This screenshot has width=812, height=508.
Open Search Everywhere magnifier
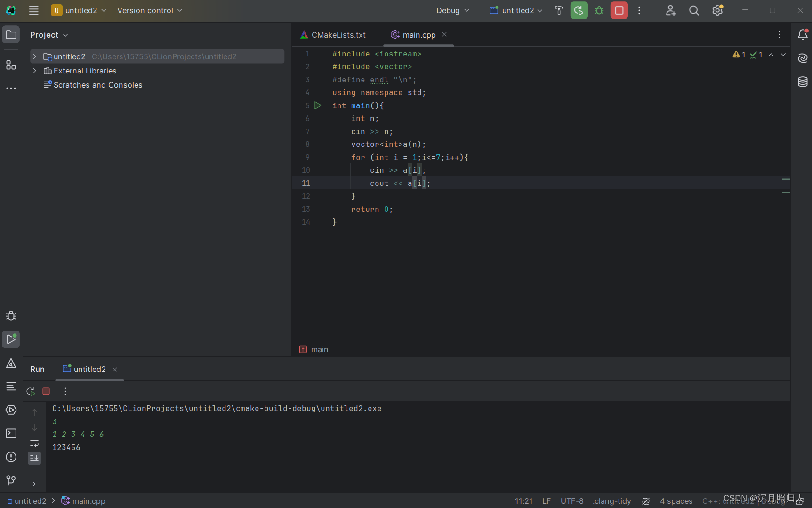click(x=694, y=10)
